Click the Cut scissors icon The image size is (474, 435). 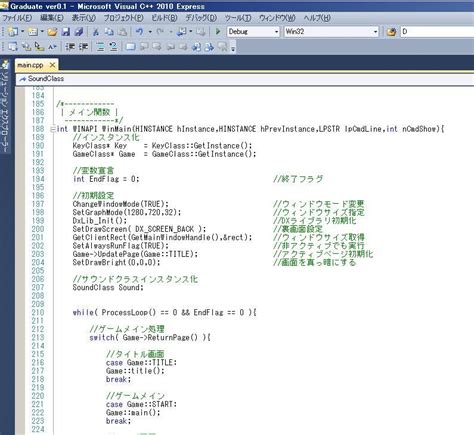pos(96,32)
